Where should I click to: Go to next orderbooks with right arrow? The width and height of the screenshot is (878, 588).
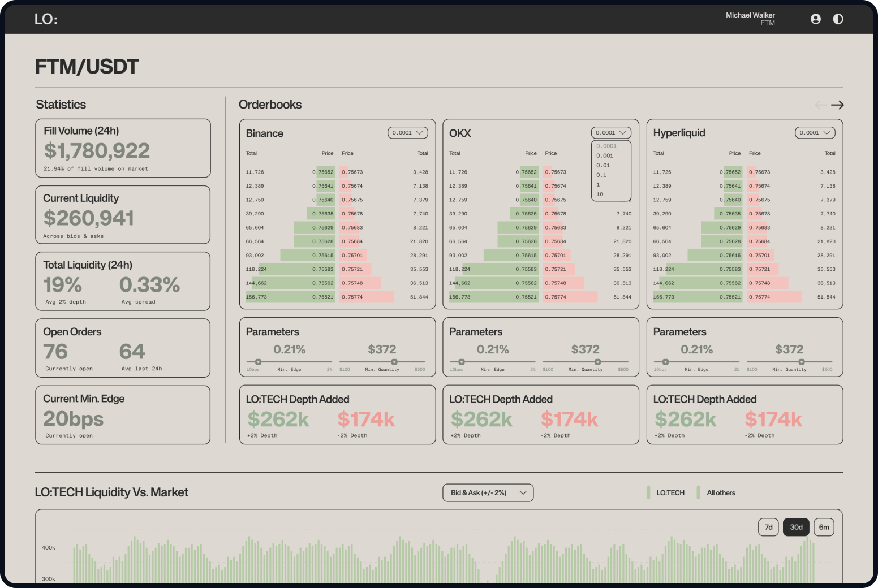click(x=837, y=105)
